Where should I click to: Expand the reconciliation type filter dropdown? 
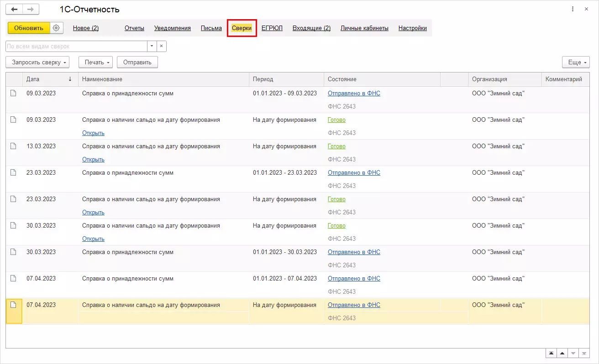152,46
